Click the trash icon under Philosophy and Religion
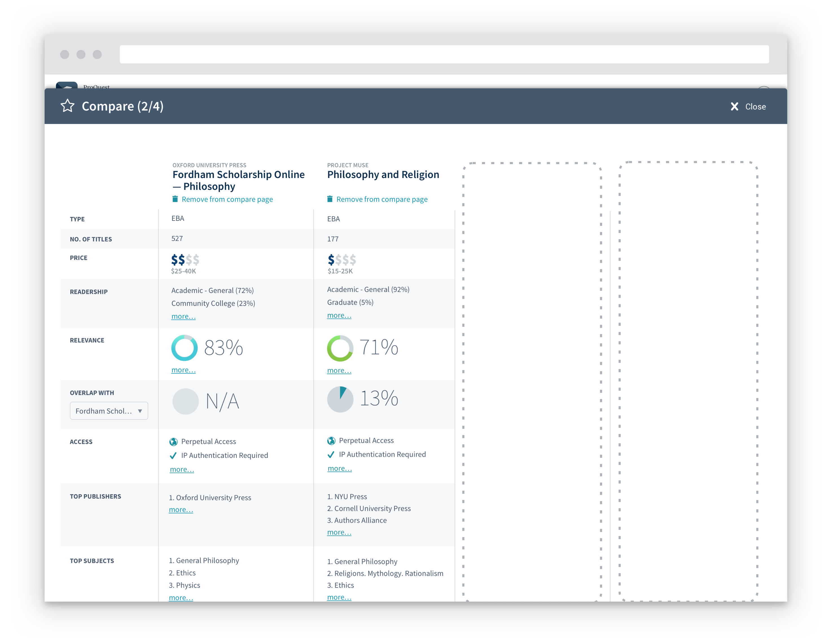The height and width of the screenshot is (644, 829). pos(330,199)
